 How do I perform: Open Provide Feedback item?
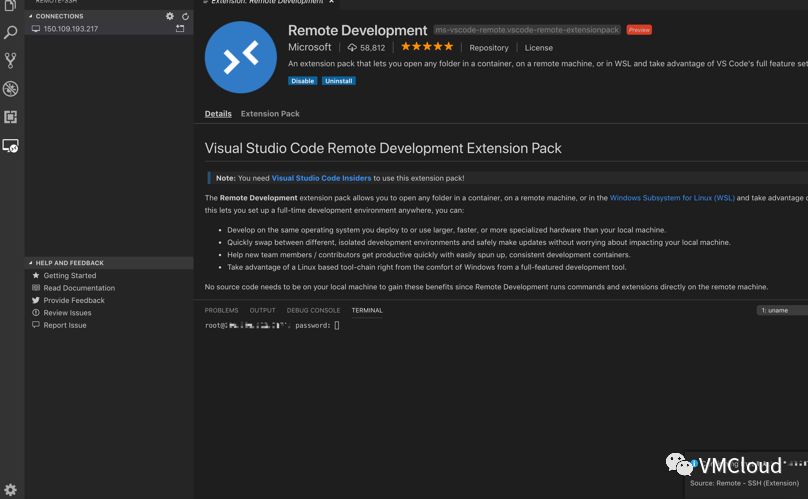point(74,301)
